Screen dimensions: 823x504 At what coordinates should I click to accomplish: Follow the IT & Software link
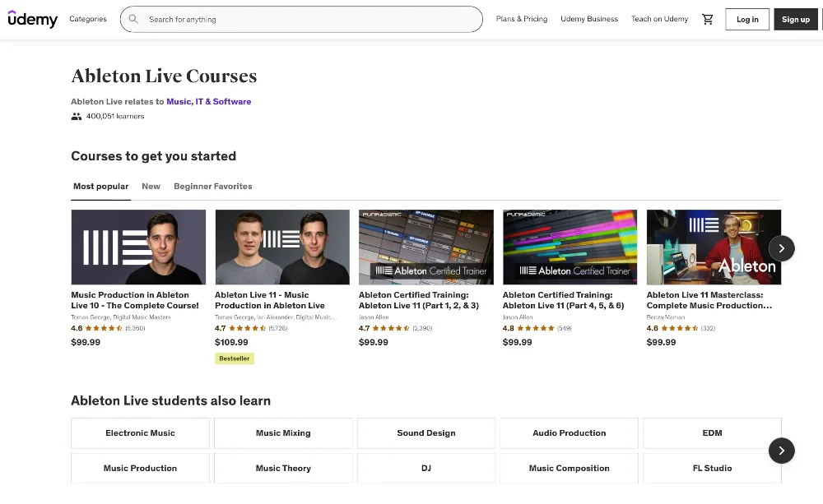223,102
